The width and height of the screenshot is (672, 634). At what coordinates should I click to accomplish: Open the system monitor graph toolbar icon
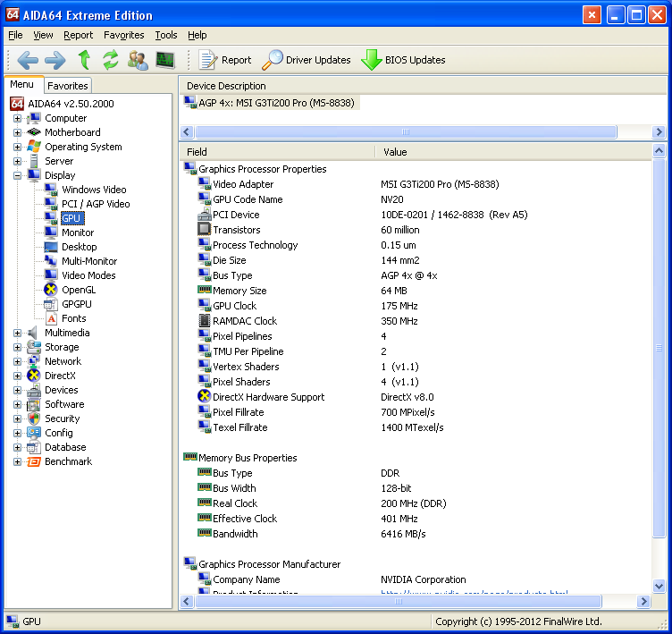coord(165,60)
